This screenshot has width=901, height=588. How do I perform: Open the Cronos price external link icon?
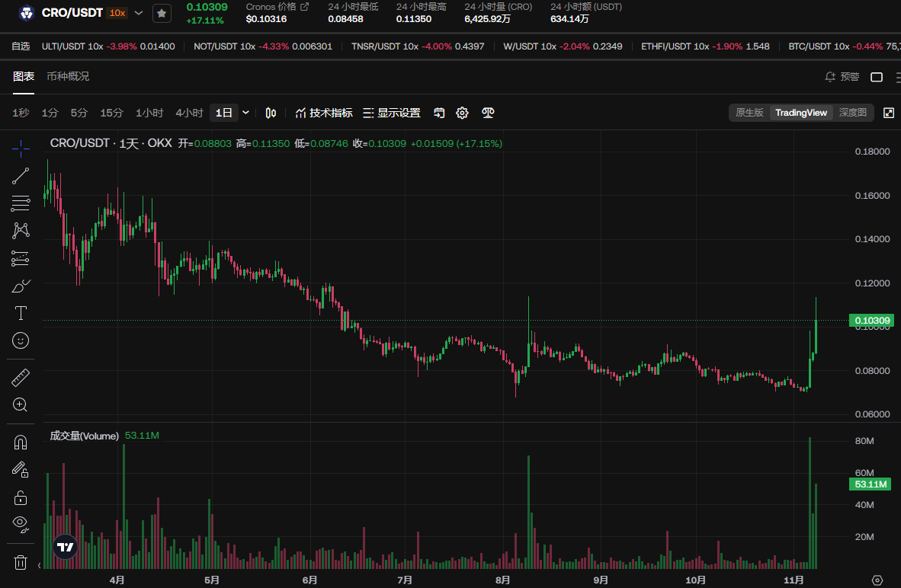(305, 7)
